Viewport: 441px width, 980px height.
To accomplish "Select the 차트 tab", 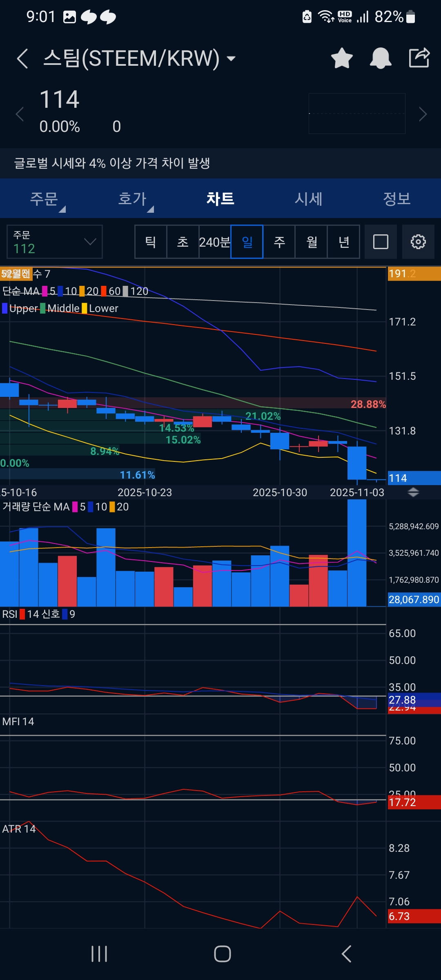I will (220, 199).
